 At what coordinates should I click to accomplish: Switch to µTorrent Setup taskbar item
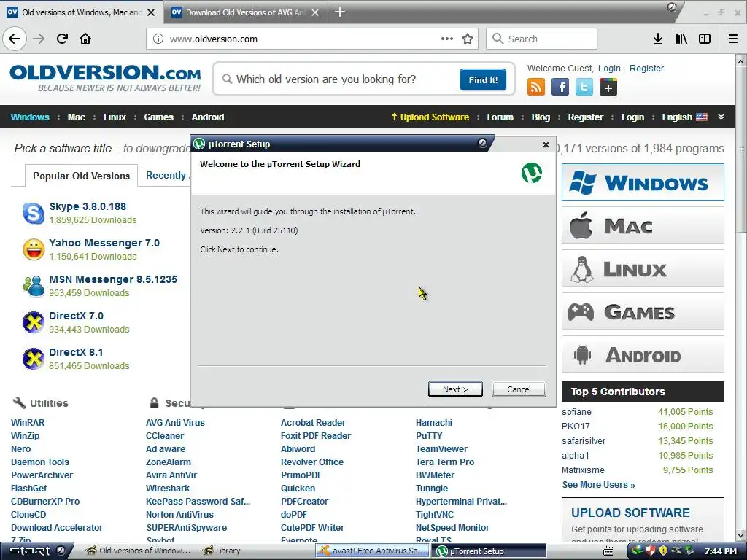[x=490, y=551]
